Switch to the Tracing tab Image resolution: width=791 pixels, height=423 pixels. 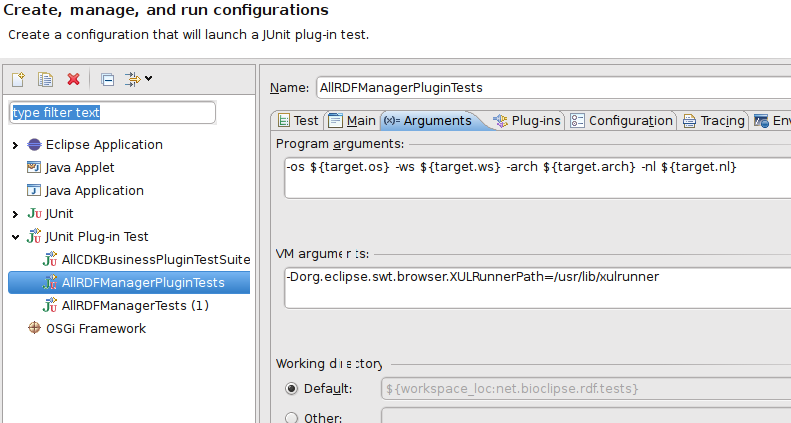coord(714,120)
